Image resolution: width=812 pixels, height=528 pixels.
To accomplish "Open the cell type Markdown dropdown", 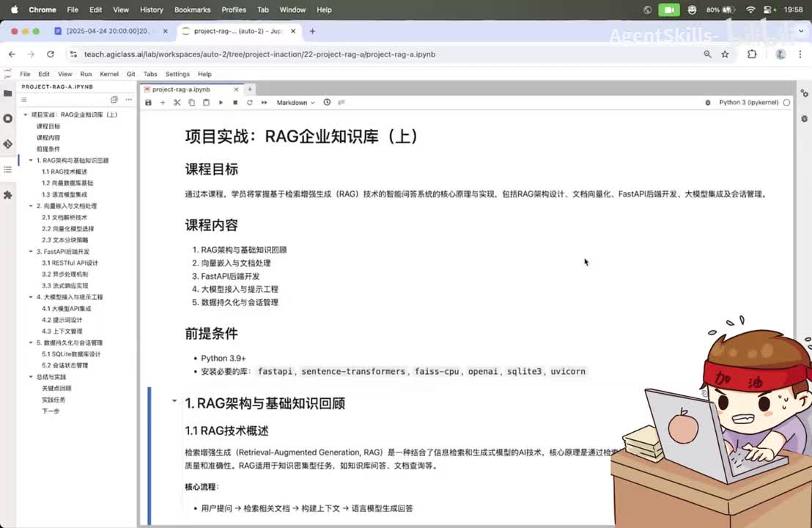I will pyautogui.click(x=295, y=103).
